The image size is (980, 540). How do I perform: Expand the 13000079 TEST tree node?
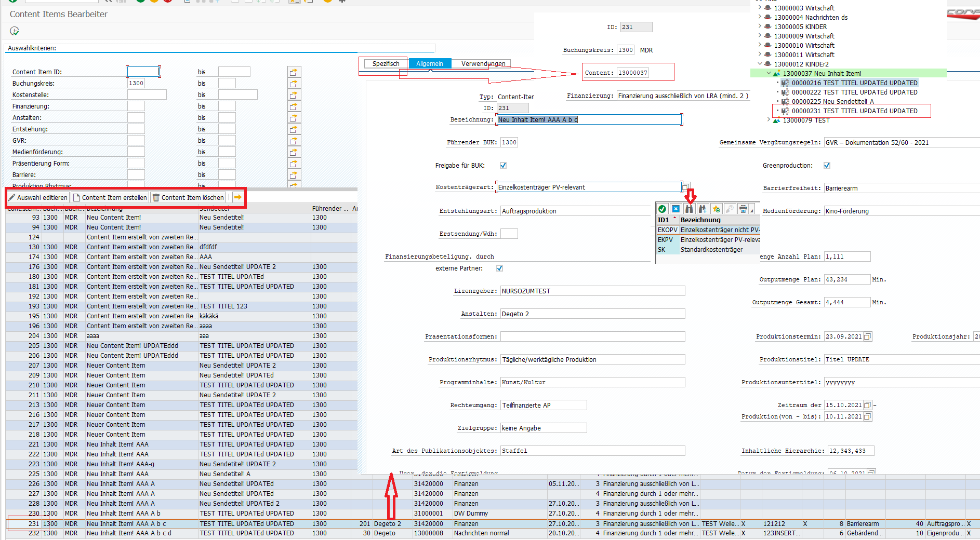(x=769, y=120)
